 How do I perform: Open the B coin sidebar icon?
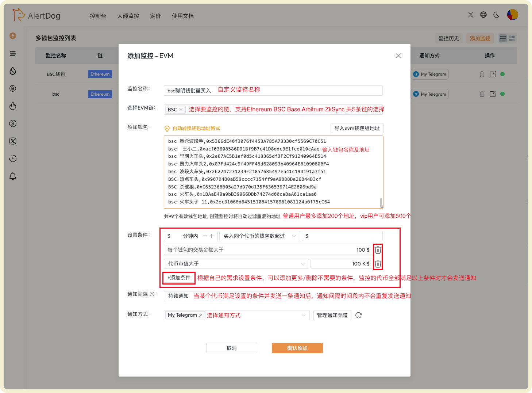point(13,88)
